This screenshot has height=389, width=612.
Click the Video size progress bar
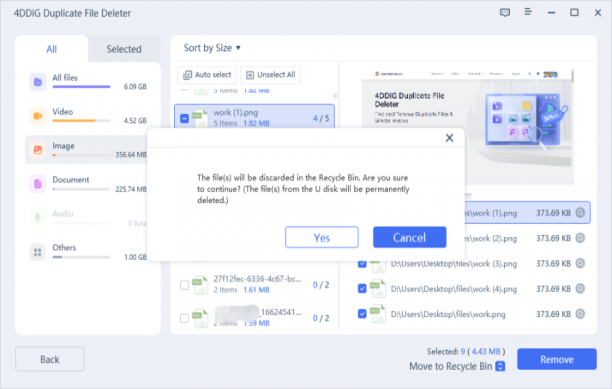click(81, 121)
